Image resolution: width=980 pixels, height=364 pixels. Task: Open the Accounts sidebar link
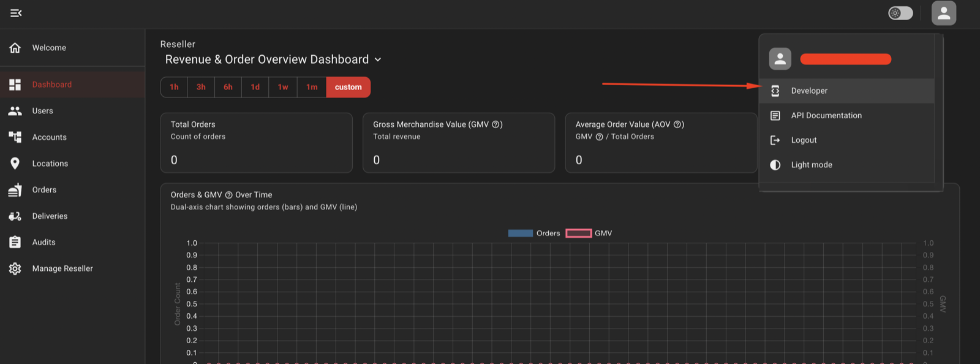pos(72,137)
